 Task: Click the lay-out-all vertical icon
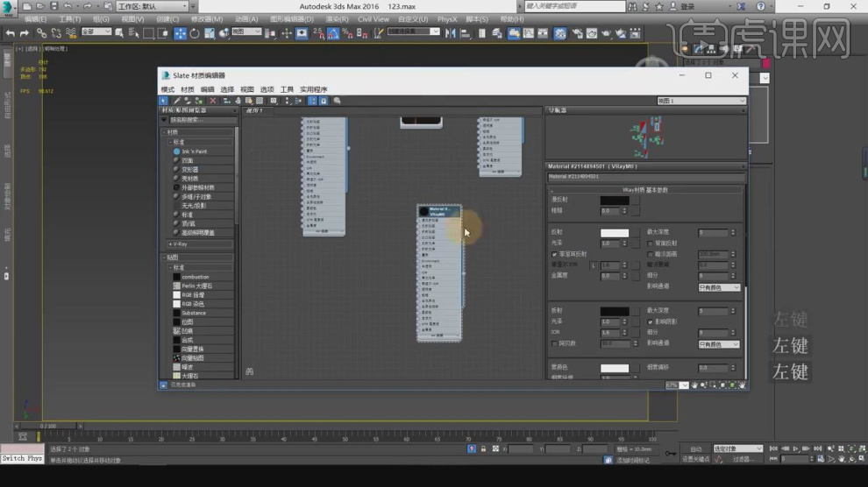(287, 101)
